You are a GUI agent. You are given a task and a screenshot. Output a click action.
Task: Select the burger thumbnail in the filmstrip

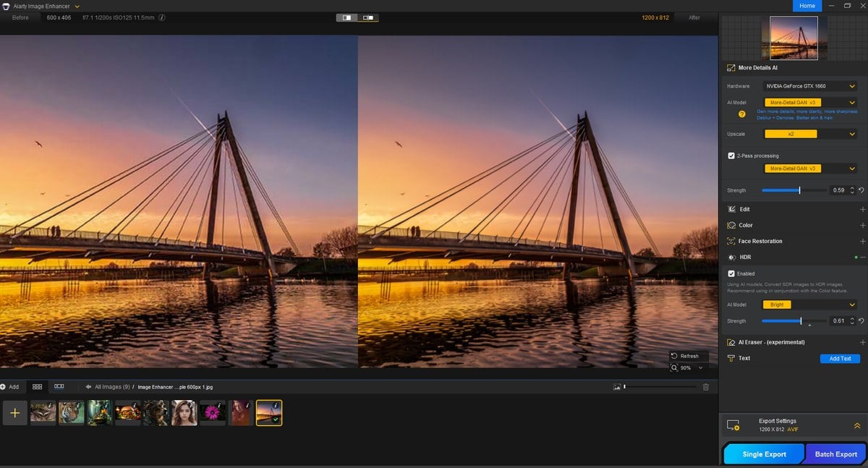coord(128,413)
